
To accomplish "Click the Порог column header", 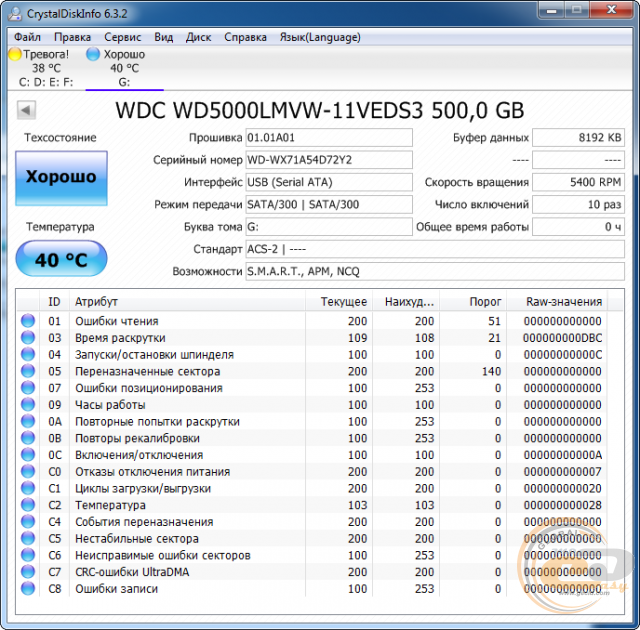I will pyautogui.click(x=473, y=302).
